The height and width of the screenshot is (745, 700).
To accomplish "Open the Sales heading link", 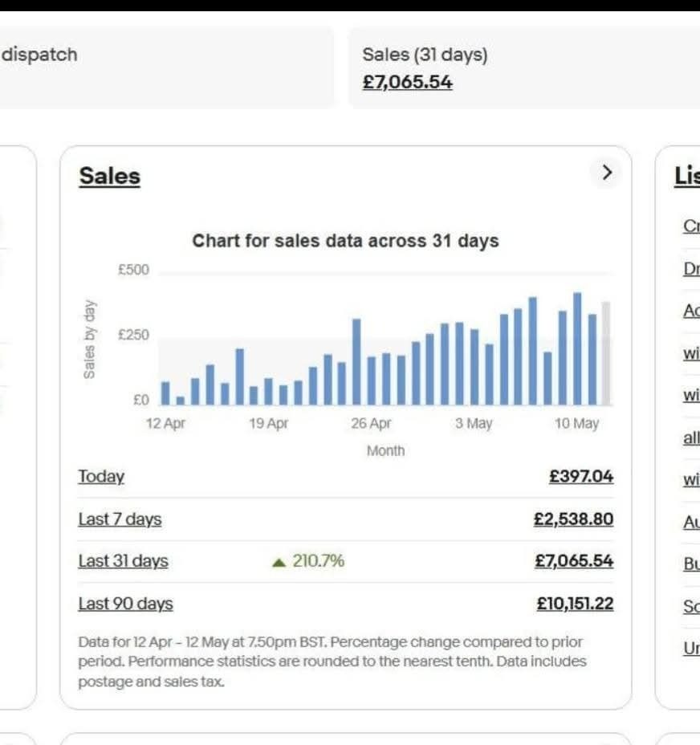I will [110, 177].
